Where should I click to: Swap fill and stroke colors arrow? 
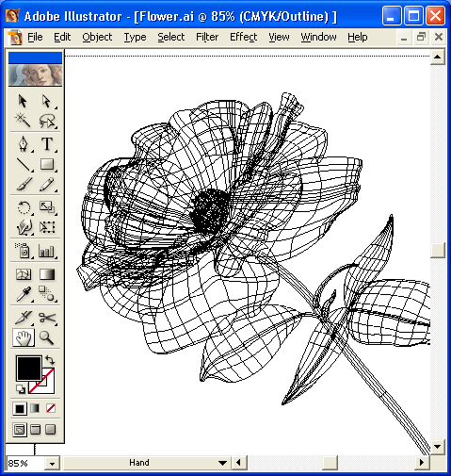tap(50, 360)
